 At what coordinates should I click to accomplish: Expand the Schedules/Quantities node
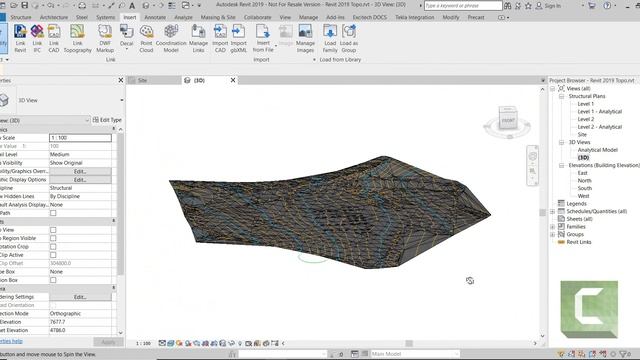[x=553, y=211]
